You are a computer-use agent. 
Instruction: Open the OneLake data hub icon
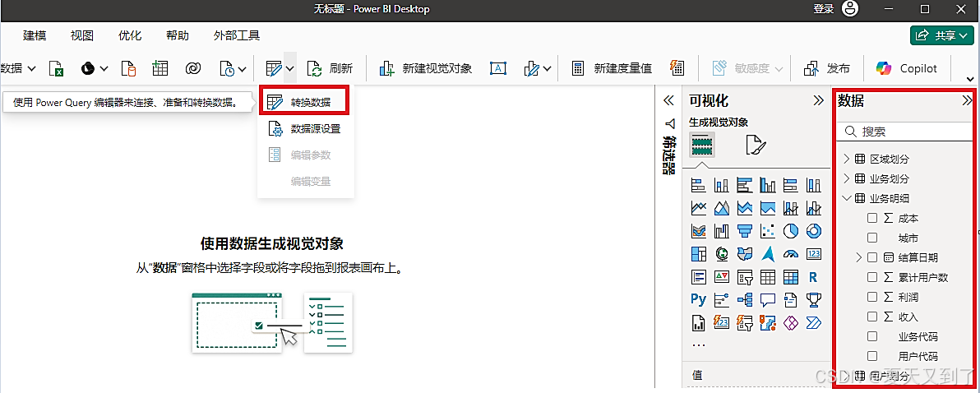tap(88, 69)
